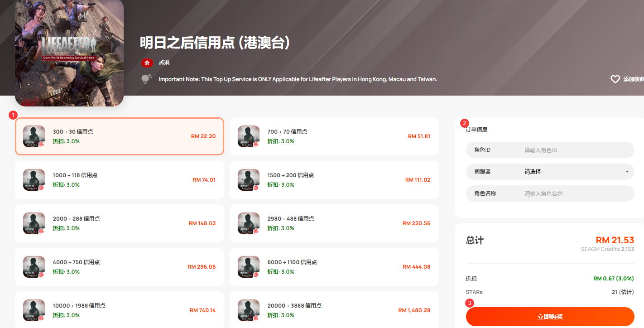The height and width of the screenshot is (328, 644).
Task: Click the RM 220.56 price
Action: [417, 223]
